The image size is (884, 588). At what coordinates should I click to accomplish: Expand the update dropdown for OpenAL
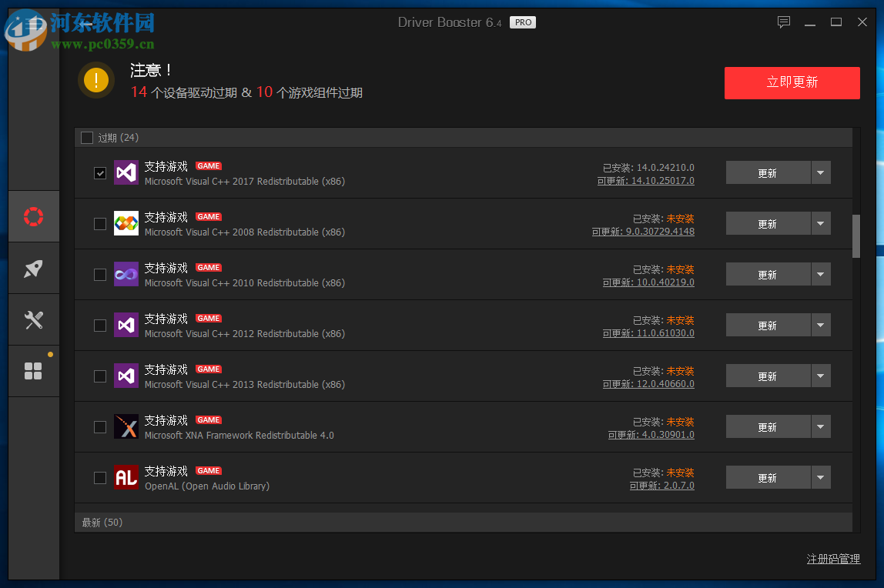click(x=821, y=477)
